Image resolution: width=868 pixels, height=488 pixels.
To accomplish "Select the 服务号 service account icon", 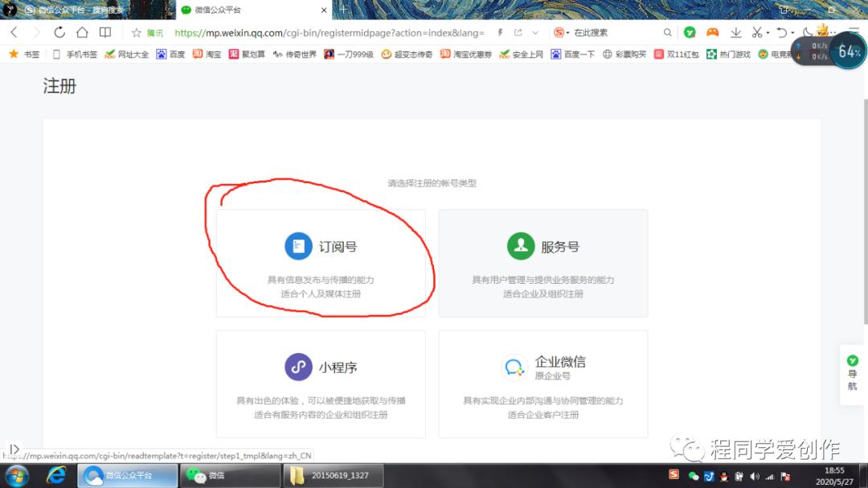I will pyautogui.click(x=519, y=246).
